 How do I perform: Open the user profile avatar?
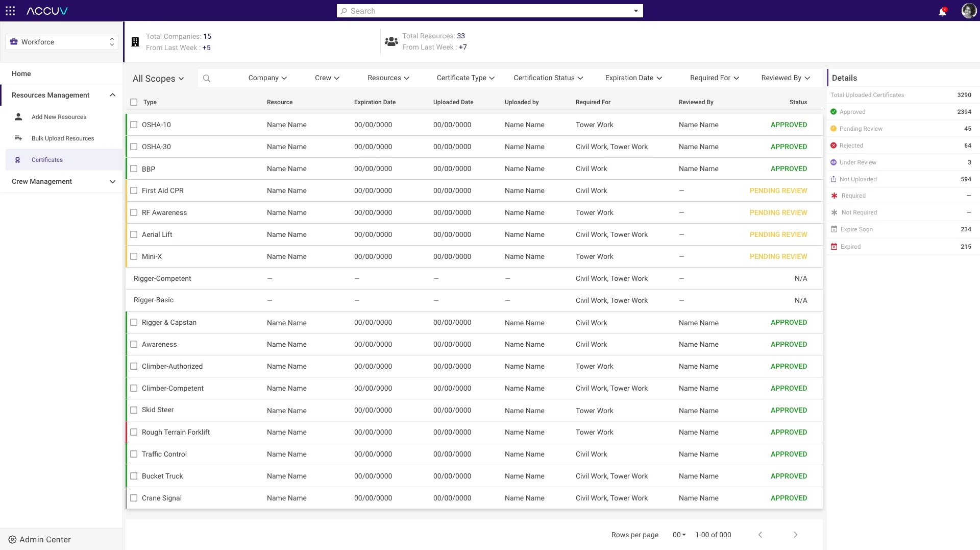[968, 11]
